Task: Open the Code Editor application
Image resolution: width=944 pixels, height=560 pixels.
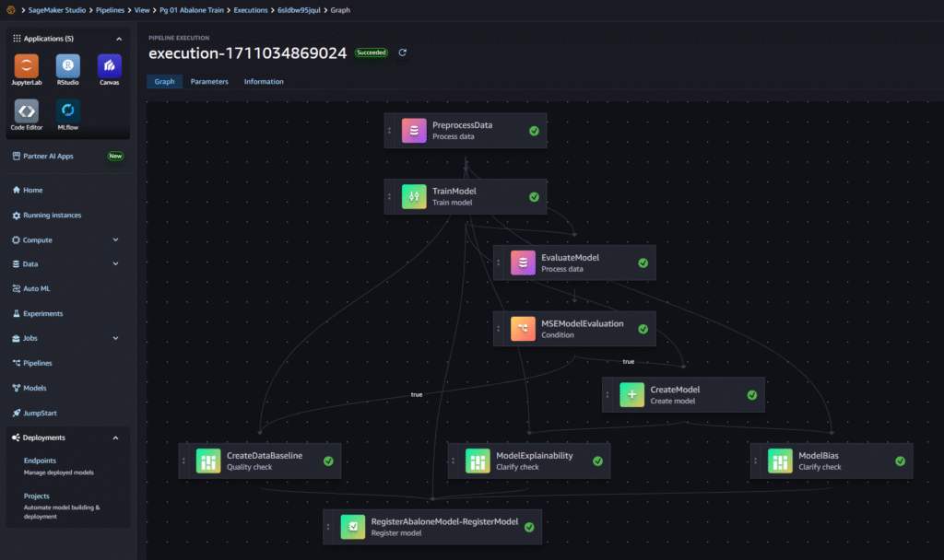Action: (x=27, y=111)
